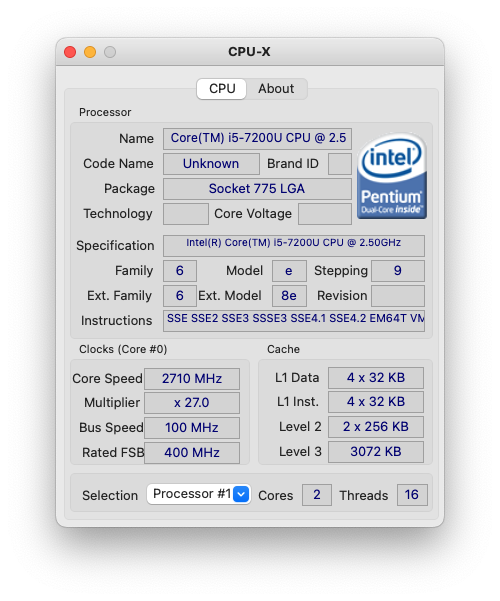Click the Family value 6

click(180, 271)
